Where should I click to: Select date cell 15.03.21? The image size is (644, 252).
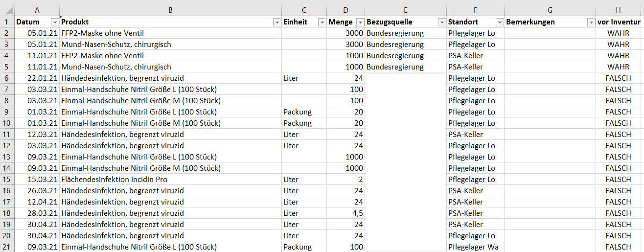[37, 180]
